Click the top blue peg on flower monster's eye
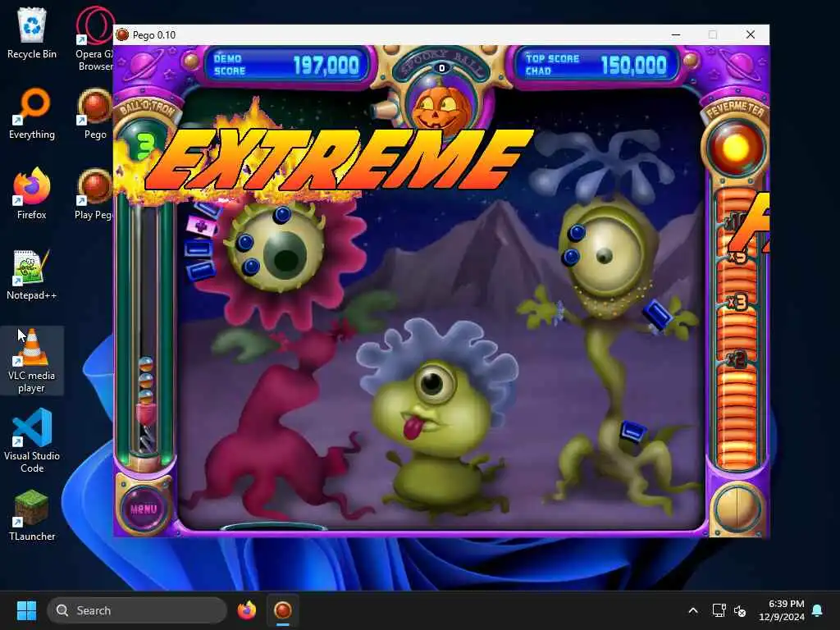 pos(282,215)
